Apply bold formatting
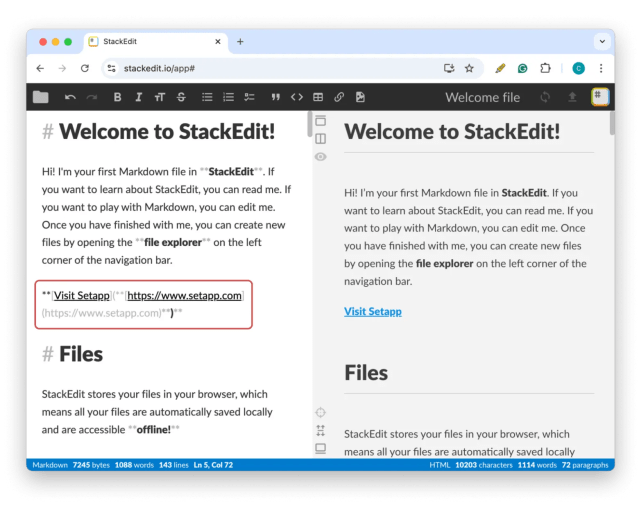Image resolution: width=639 pixels, height=509 pixels. click(117, 97)
